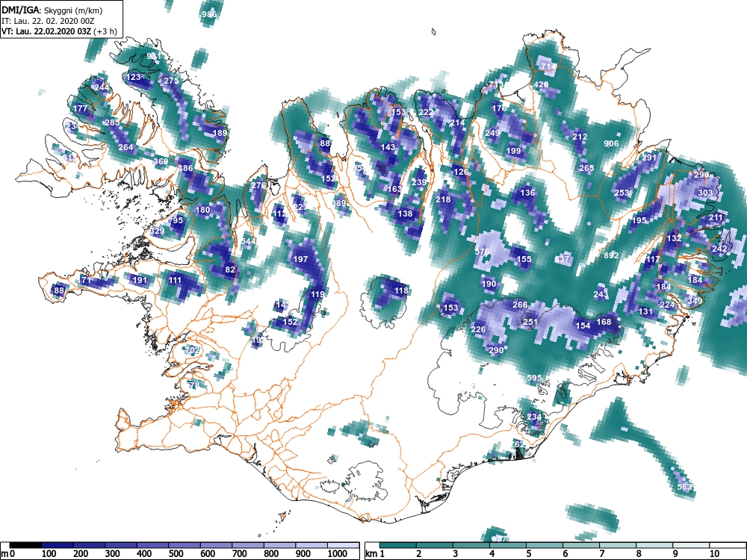
Task: Click the visibility value 253
Action: coord(622,193)
